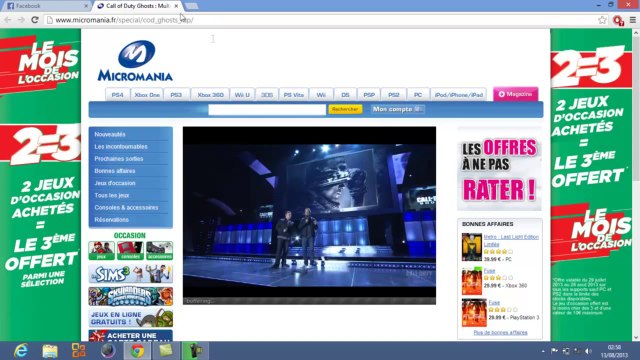Select the PS Vita platform tab
Screen dimensions: 640x360
(x=293, y=95)
